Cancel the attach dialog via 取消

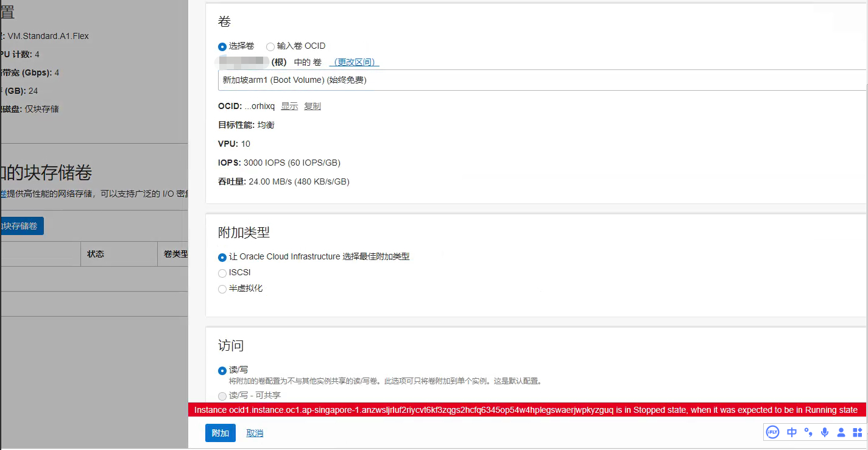pos(255,433)
